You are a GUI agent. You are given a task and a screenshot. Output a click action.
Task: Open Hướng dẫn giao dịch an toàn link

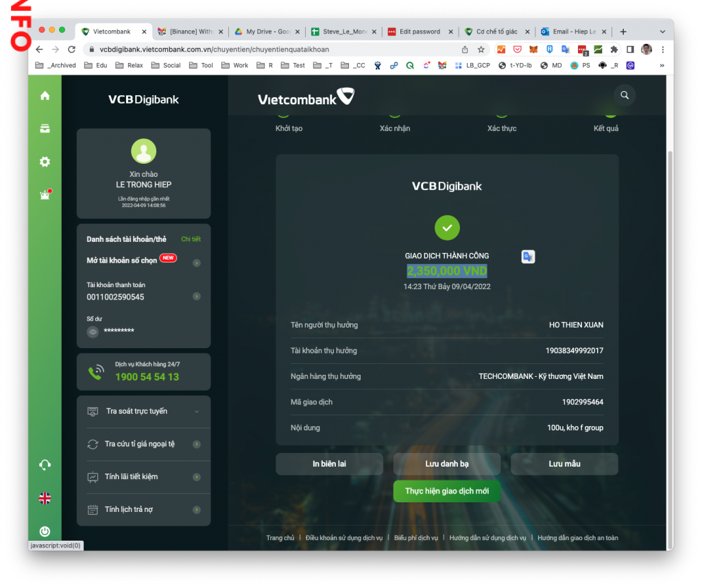coord(577,538)
